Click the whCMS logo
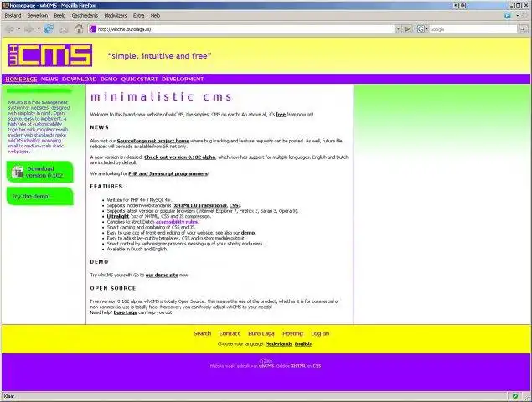Screen dimensions: 532x402 50,55
